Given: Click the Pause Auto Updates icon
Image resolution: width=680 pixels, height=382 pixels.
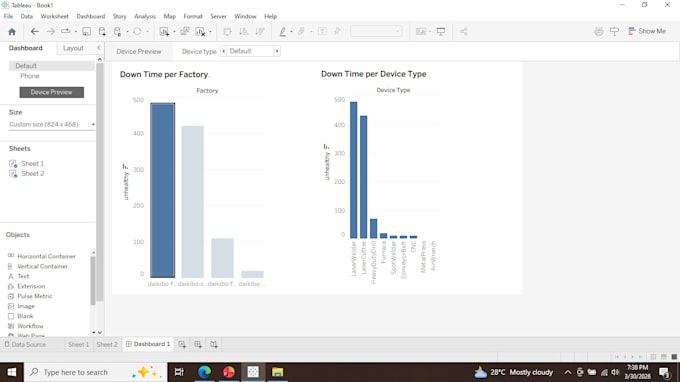Looking at the screenshot, I should coord(118,31).
